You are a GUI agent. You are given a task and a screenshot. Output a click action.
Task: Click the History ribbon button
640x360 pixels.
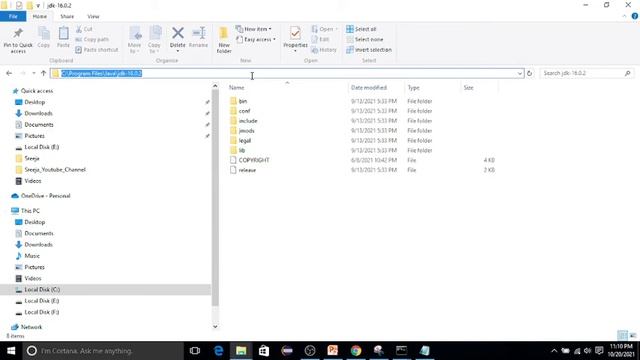(324, 49)
